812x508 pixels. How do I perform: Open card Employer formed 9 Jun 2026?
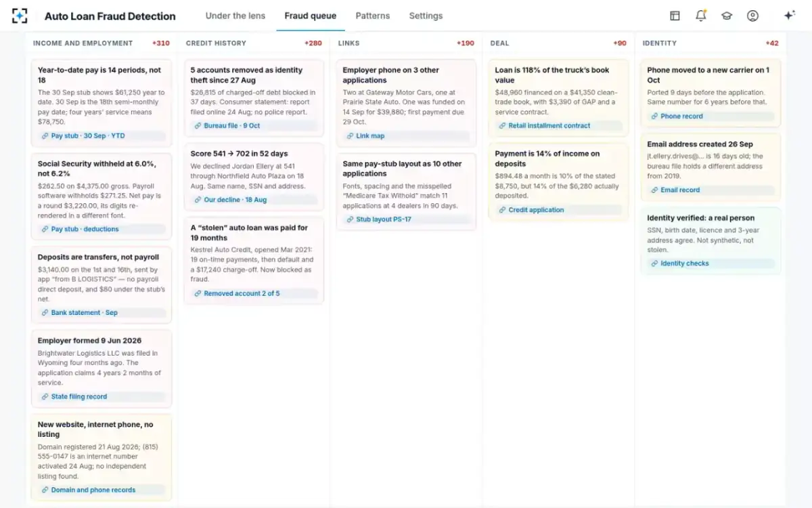(x=101, y=369)
